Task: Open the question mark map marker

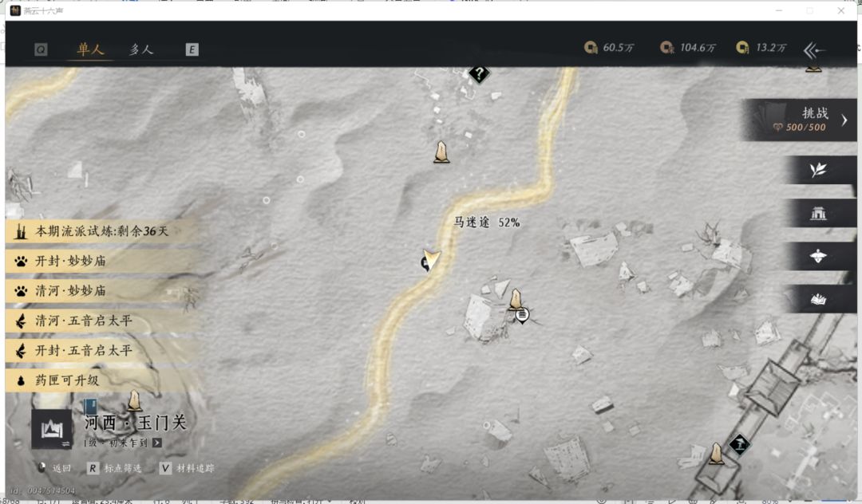Action: click(x=480, y=73)
